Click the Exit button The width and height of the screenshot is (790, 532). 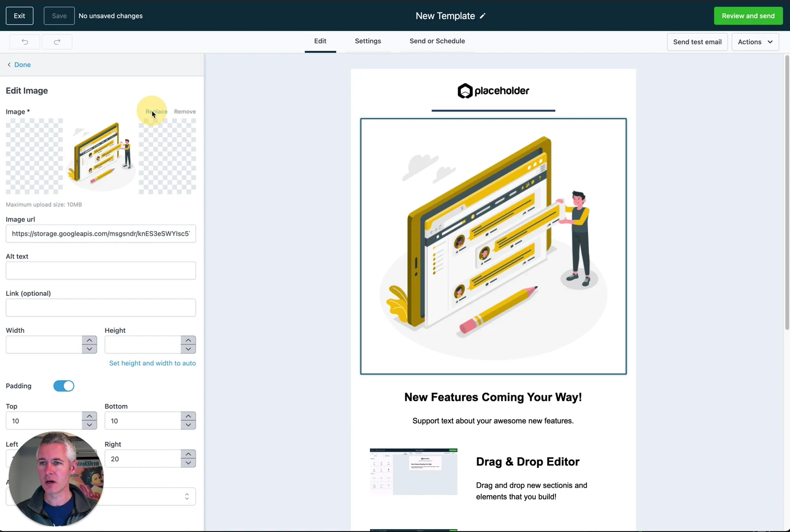[20, 16]
